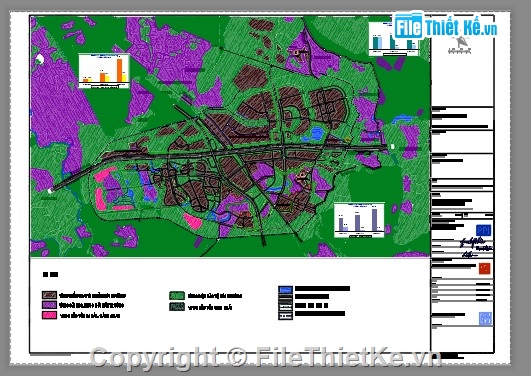
Task: Click the white circle marker at road's west end
Action: [50, 191]
